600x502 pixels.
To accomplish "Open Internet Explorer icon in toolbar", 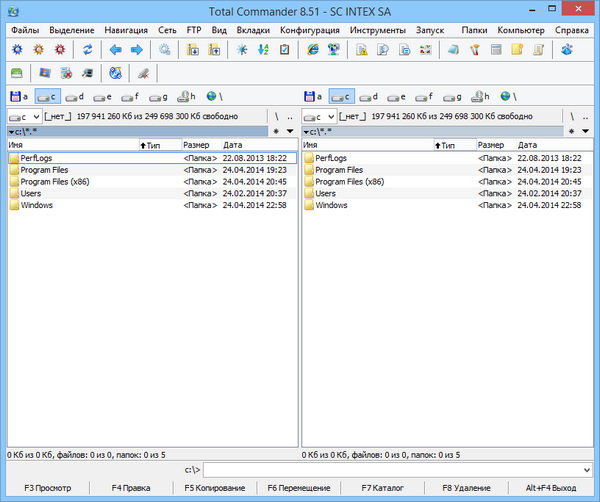I will 313,49.
